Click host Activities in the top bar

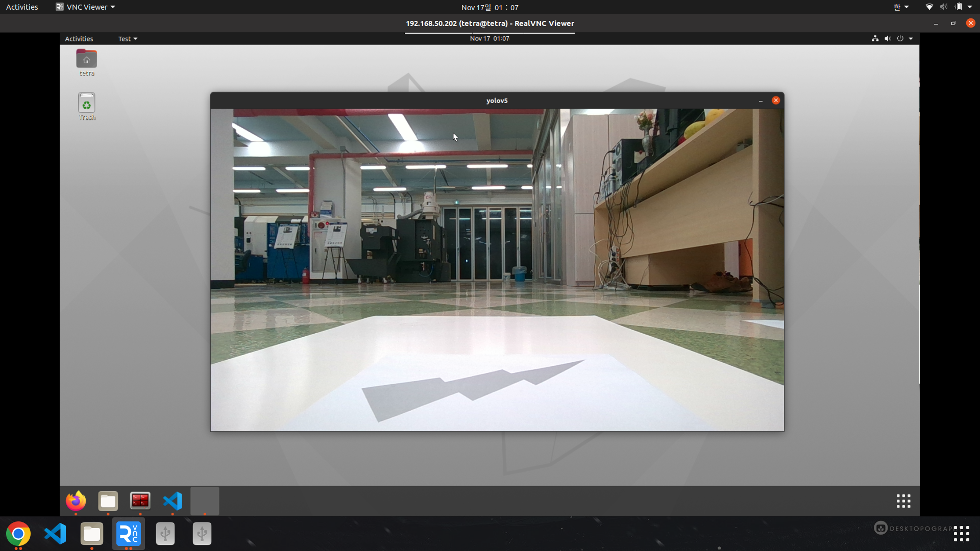pos(22,7)
